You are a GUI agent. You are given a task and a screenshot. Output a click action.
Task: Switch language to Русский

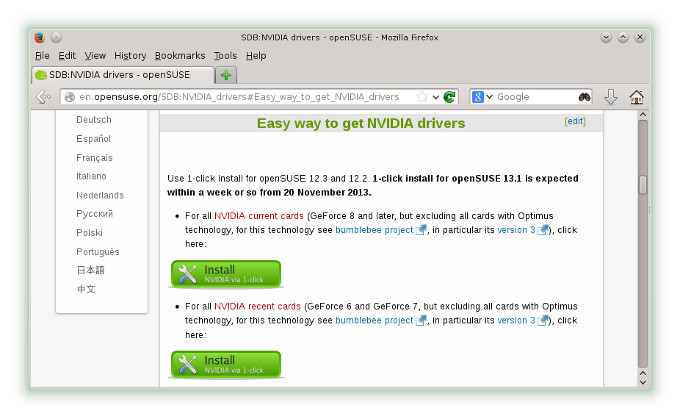point(95,214)
